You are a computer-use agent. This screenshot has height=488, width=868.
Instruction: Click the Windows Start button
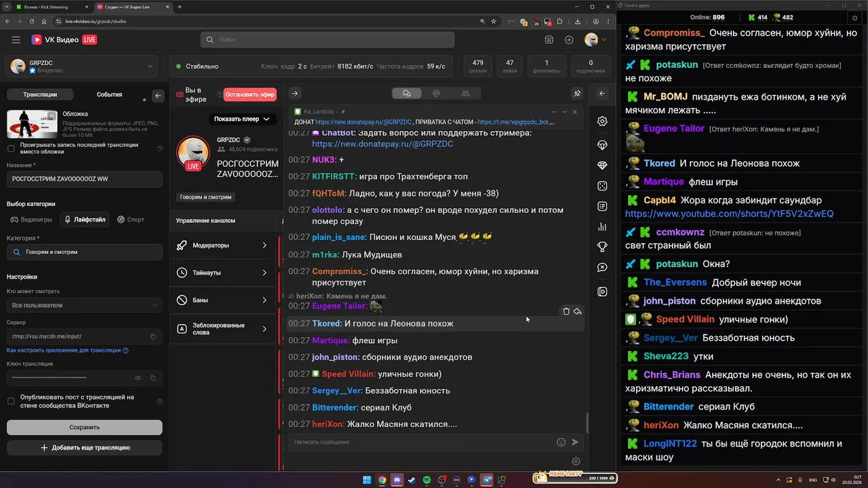pyautogui.click(x=367, y=480)
